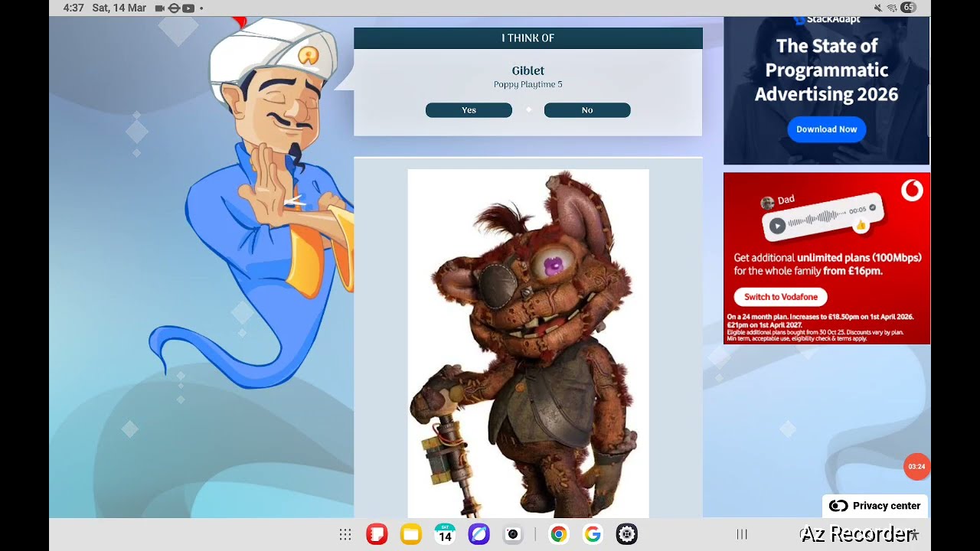The width and height of the screenshot is (980, 551).
Task: Answer No to the Giblet guess
Action: [587, 110]
